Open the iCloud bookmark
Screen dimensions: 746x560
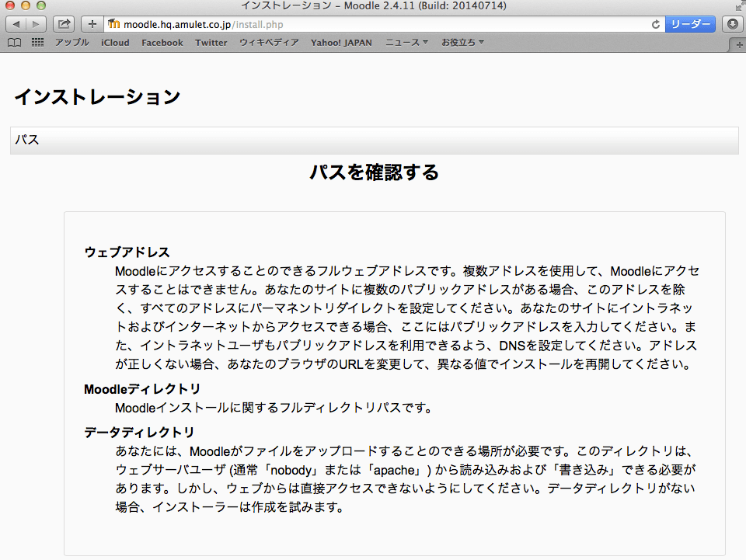click(x=115, y=42)
